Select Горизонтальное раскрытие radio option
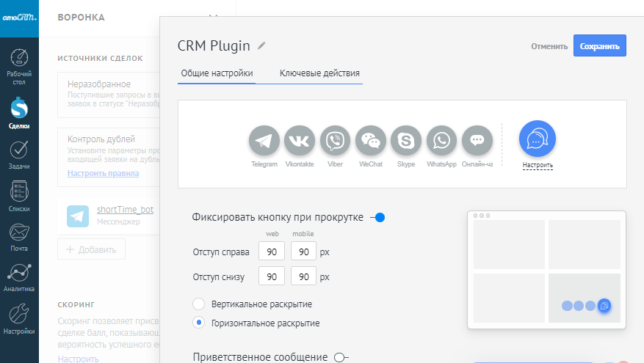644x363 pixels. click(198, 323)
